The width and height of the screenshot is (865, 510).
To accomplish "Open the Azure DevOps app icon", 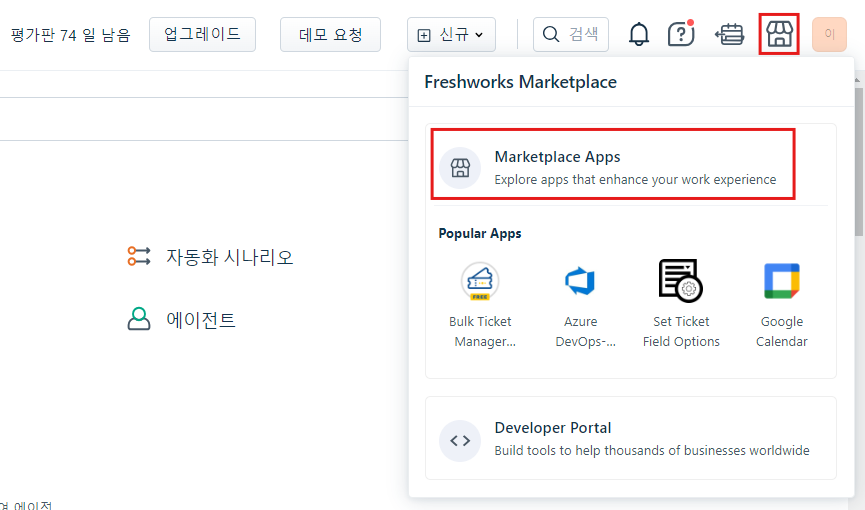I will (x=580, y=281).
